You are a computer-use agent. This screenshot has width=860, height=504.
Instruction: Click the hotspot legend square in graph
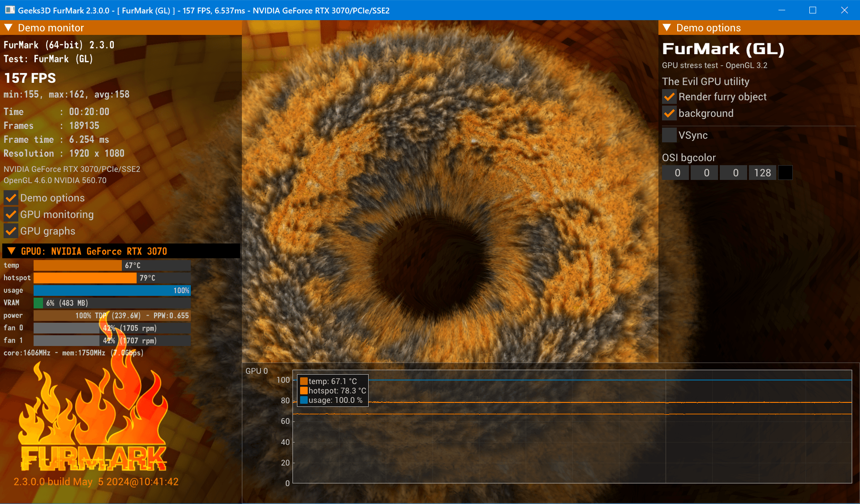pyautogui.click(x=304, y=391)
